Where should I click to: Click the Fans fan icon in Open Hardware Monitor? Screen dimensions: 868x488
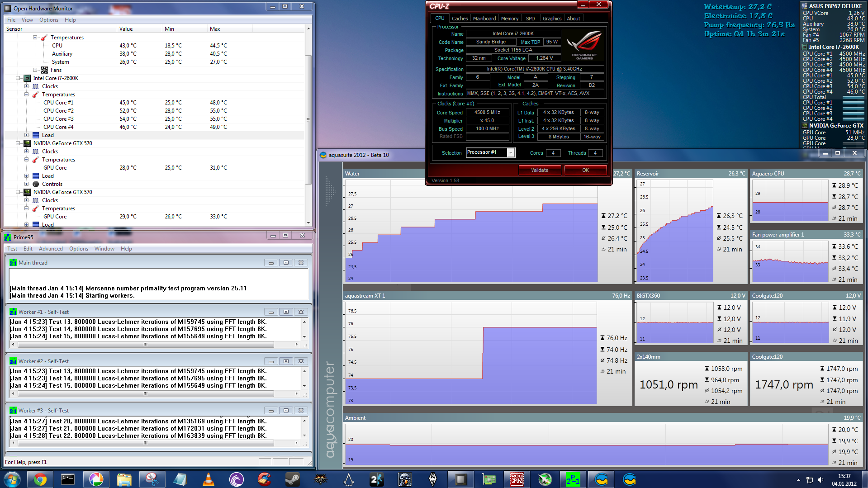pos(44,70)
